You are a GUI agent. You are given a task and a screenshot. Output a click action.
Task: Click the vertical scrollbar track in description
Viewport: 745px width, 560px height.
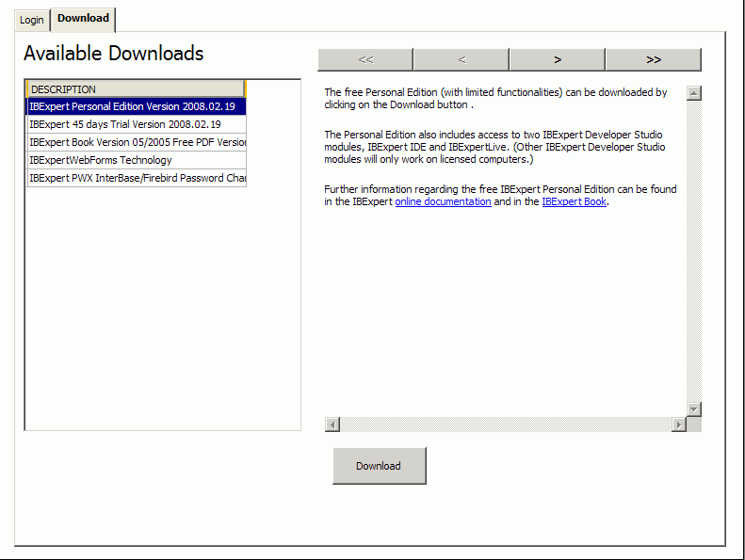(694, 250)
